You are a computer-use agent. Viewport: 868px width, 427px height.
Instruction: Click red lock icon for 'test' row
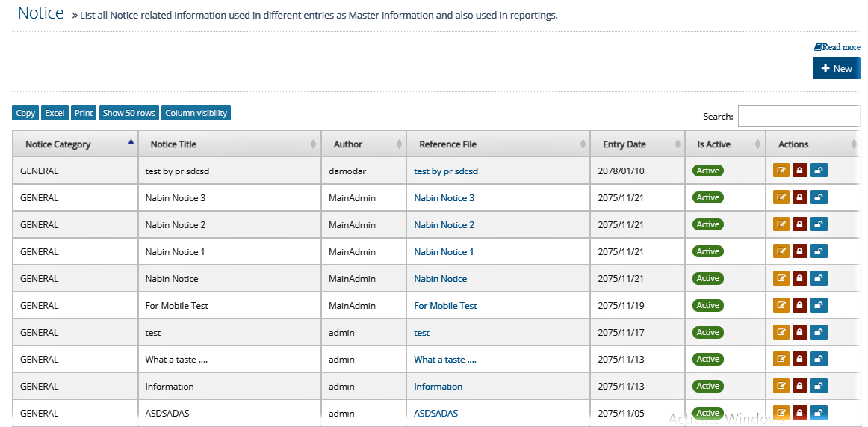[x=799, y=332]
